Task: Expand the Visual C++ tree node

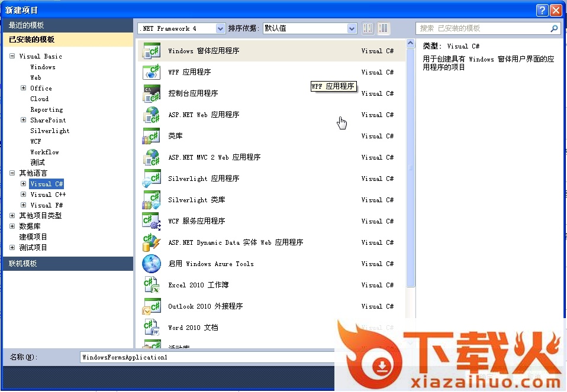Action: (x=23, y=194)
